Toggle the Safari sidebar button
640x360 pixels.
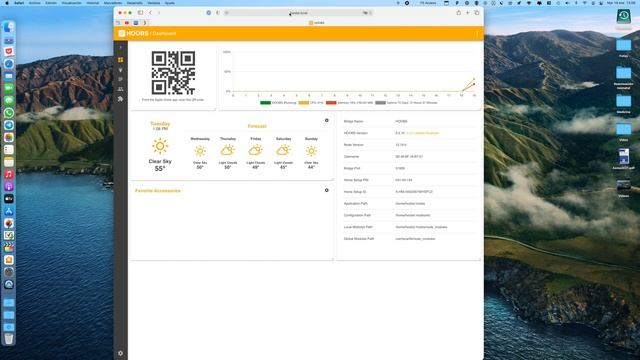140,13
